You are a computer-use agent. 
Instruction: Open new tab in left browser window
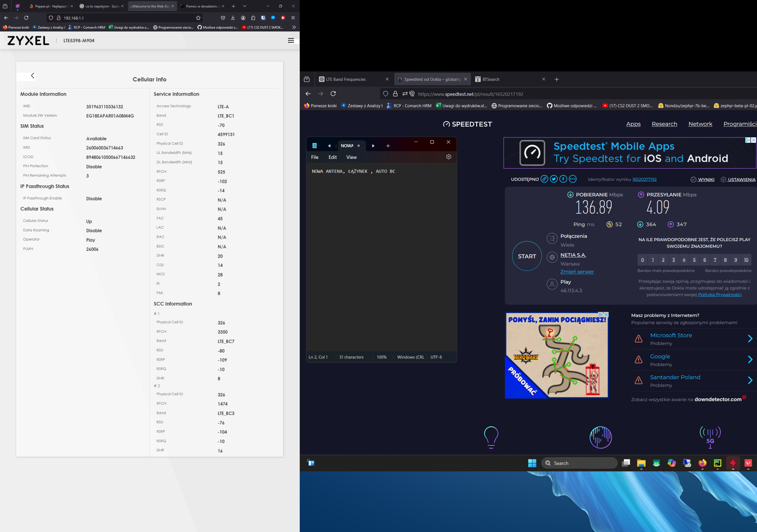(x=233, y=6)
